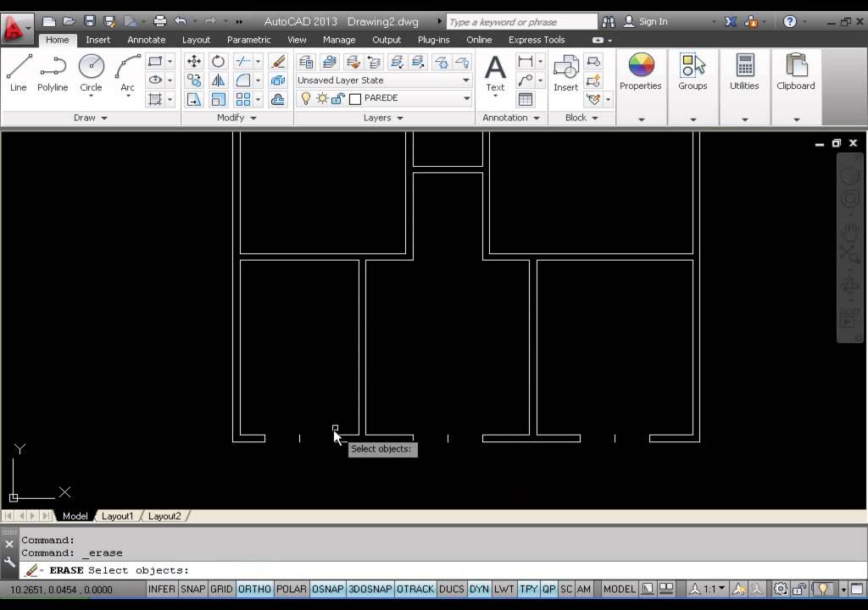Expand the Draw panel
This screenshot has height=610, width=868.
(90, 118)
